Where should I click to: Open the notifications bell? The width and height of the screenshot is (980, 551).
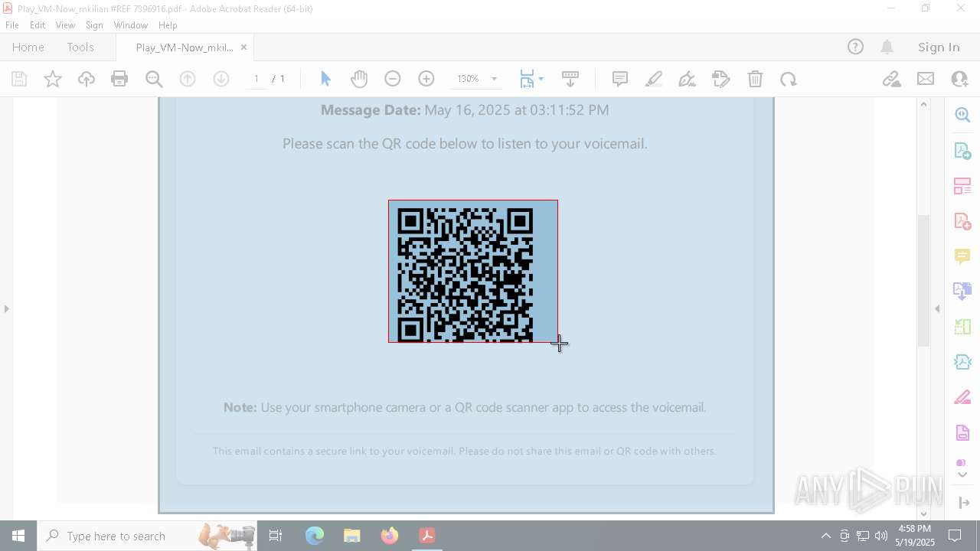point(887,47)
